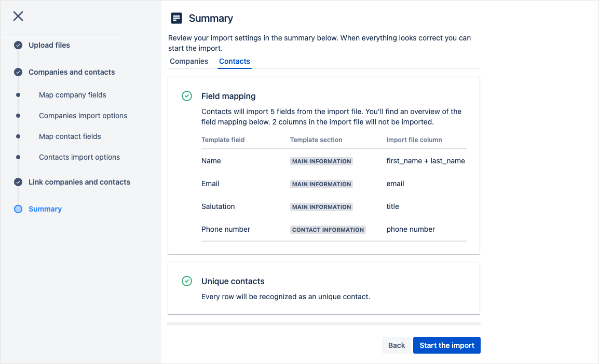Click green check icon beside Unique contacts
This screenshot has width=599, height=364.
coord(187,281)
